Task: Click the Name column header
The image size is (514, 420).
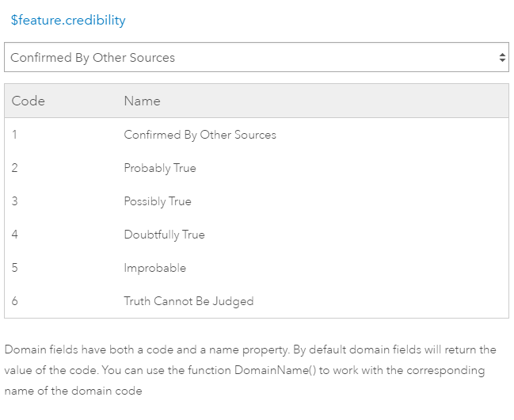Action: point(143,101)
